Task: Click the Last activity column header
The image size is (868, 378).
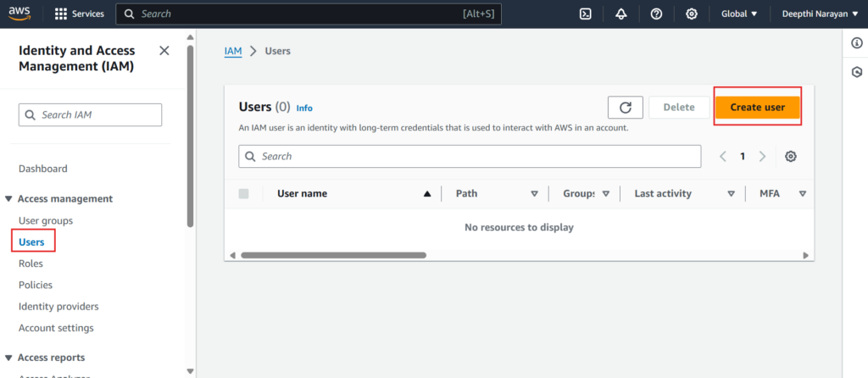Action: click(663, 194)
